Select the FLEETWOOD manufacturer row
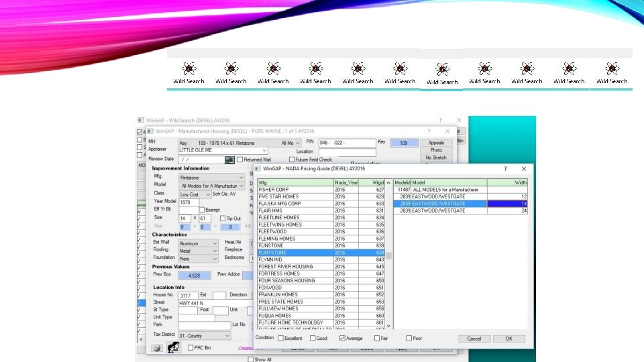Image resolution: width=644 pixels, height=362 pixels. (x=321, y=231)
